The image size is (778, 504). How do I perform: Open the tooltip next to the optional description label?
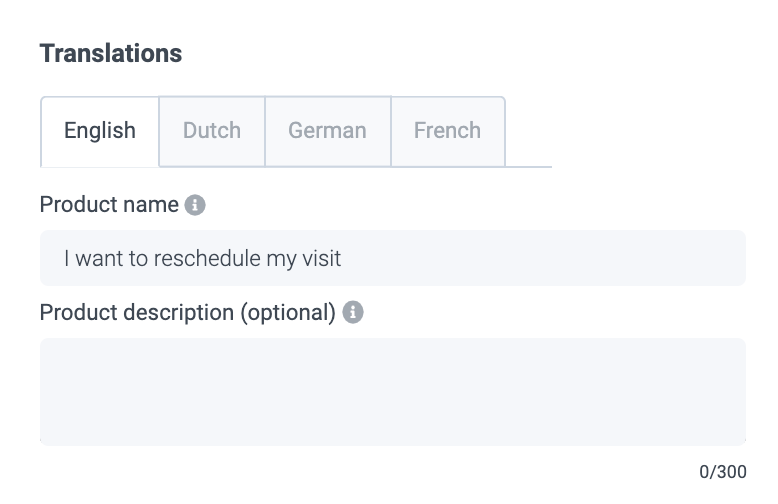[352, 313]
